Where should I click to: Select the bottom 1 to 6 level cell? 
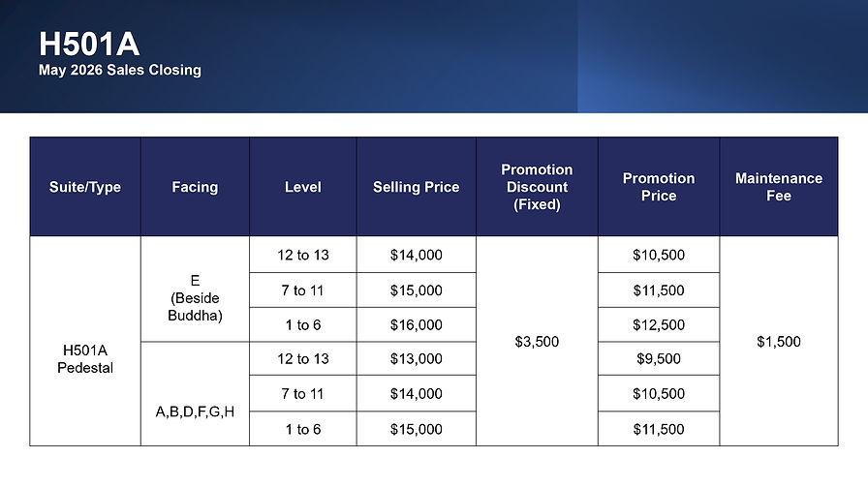click(303, 429)
